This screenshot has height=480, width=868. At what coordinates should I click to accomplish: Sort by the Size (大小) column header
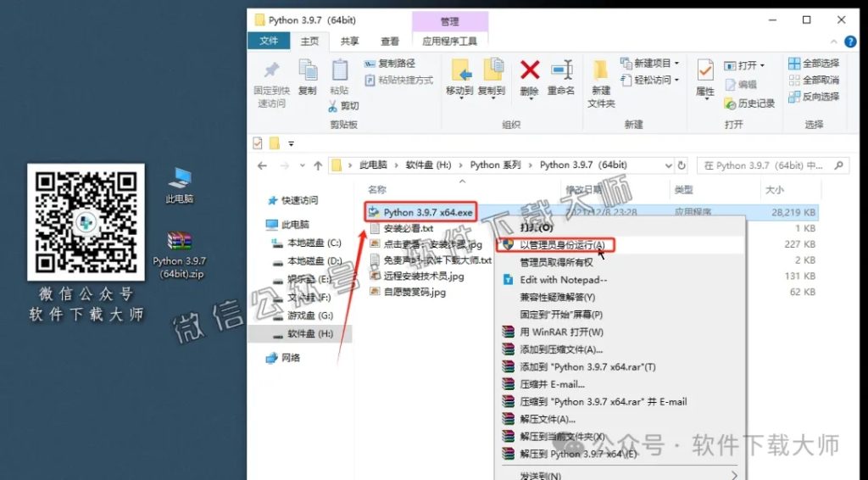pos(775,190)
